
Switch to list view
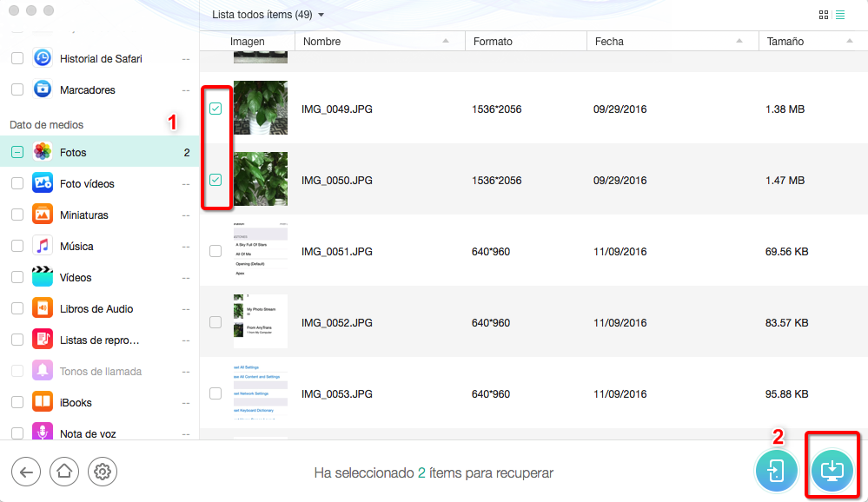click(840, 15)
